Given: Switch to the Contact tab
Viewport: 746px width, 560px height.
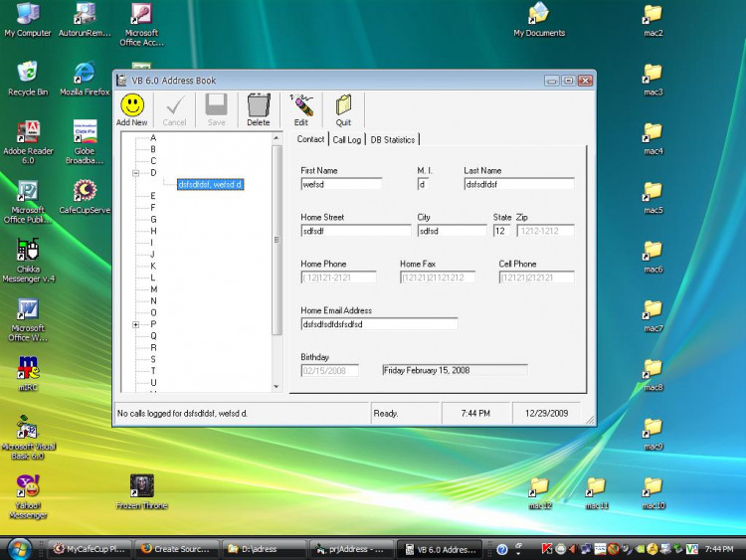Looking at the screenshot, I should 310,139.
